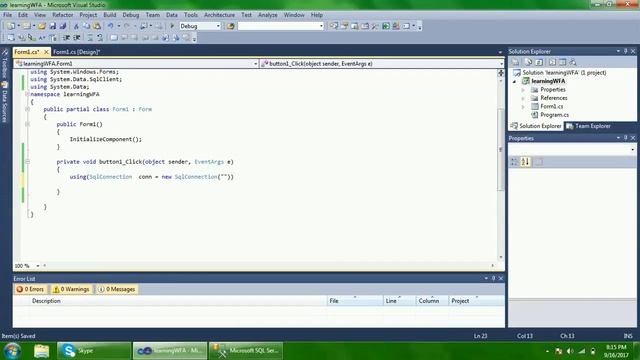Toggle the 0 Errors filter
Screen dimensions: 640x360
tap(30, 289)
